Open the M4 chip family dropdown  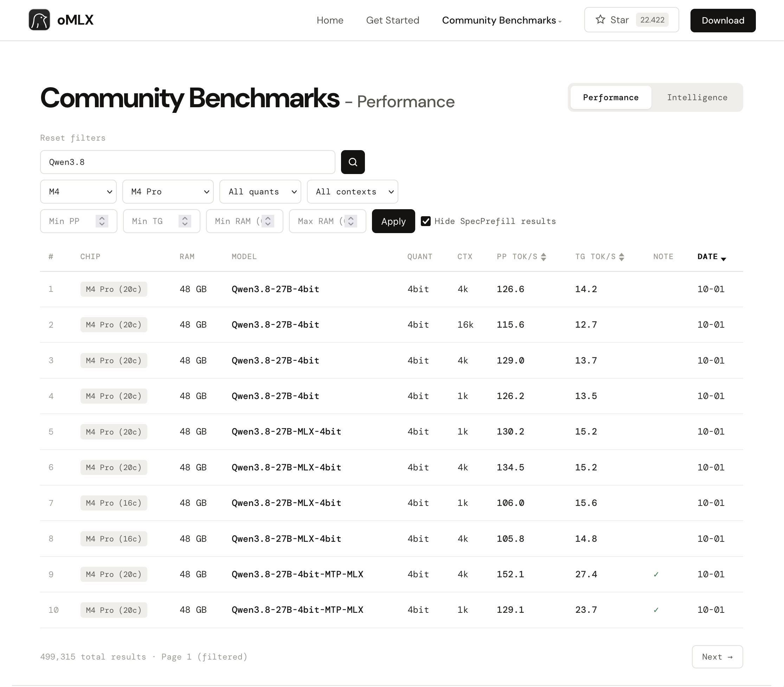tap(78, 192)
